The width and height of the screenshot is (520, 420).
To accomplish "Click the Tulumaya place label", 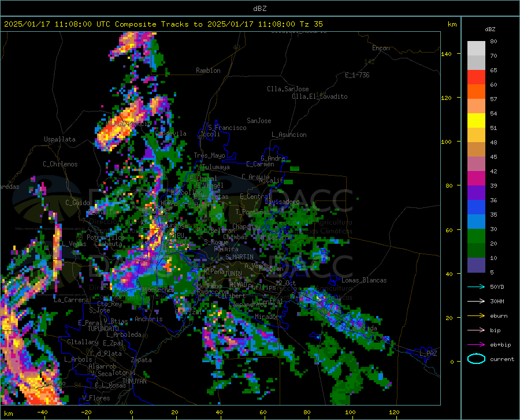I will coord(216,167).
